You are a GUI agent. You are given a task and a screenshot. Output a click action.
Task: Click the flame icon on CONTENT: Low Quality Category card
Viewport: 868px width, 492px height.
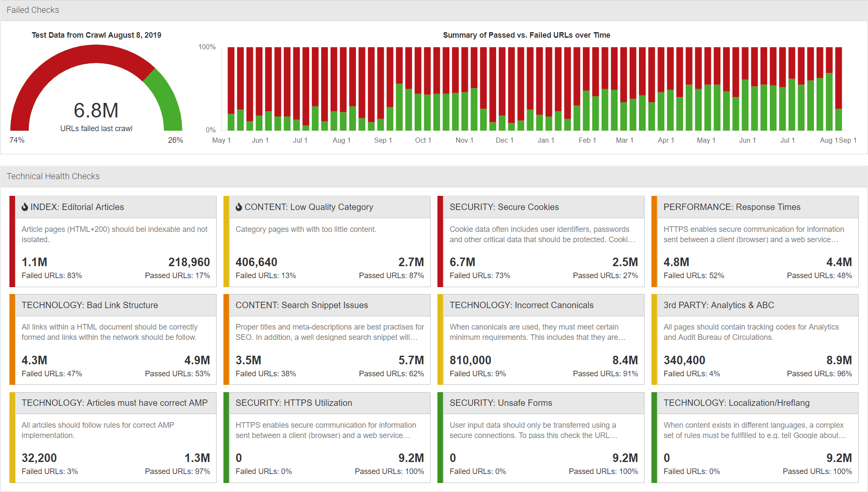(x=238, y=207)
